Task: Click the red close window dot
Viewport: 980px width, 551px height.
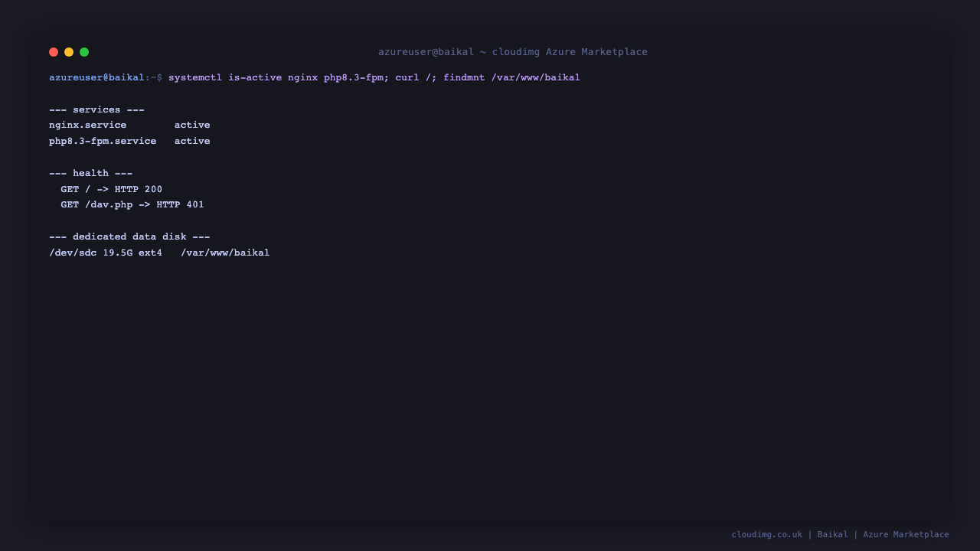Action: pyautogui.click(x=54, y=52)
